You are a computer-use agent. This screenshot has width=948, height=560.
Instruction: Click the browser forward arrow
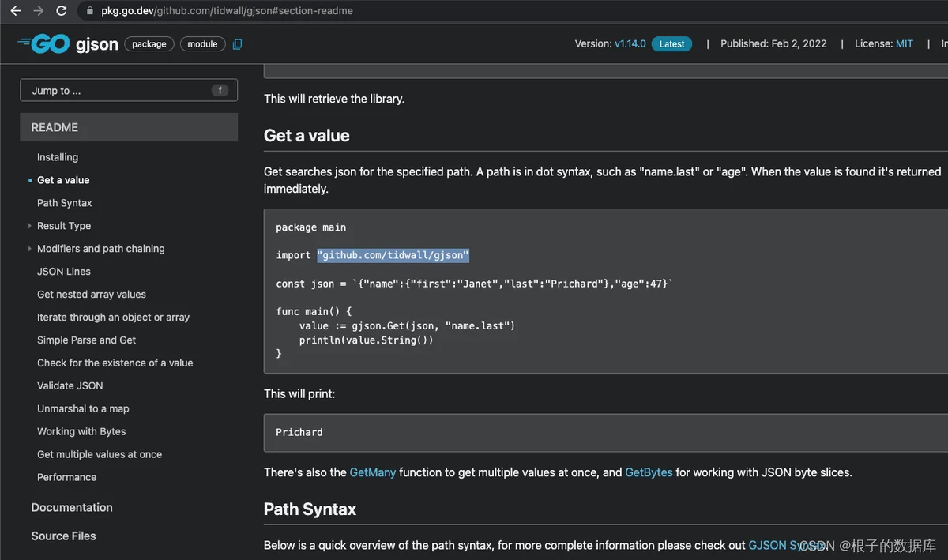coord(38,11)
